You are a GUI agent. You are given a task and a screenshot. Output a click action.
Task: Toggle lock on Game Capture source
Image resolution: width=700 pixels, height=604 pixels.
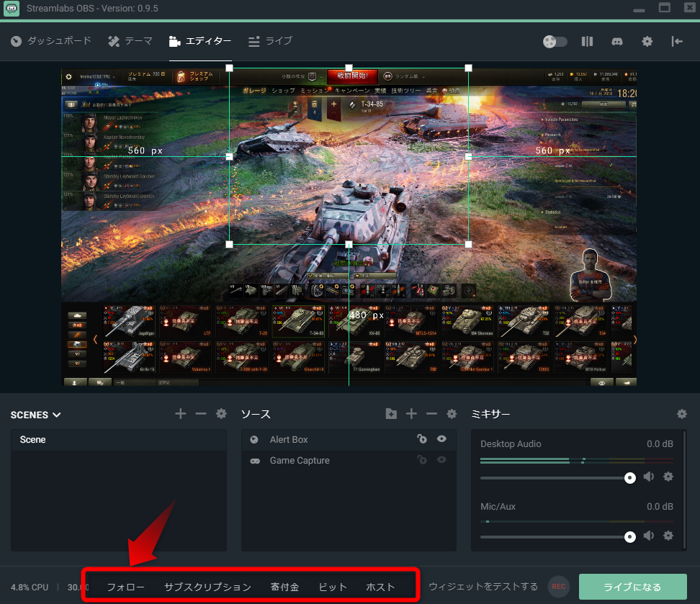(422, 460)
